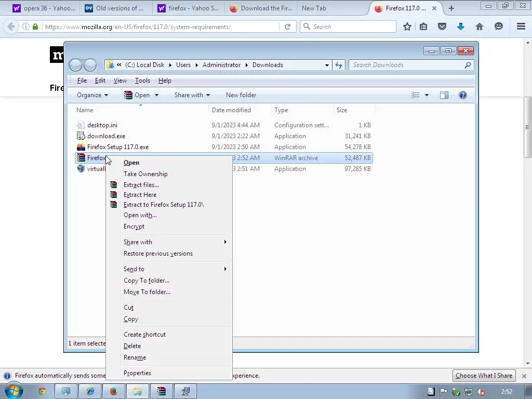Expand the Users breadcrumb arrow
The height and width of the screenshot is (399, 532).
pyautogui.click(x=196, y=65)
